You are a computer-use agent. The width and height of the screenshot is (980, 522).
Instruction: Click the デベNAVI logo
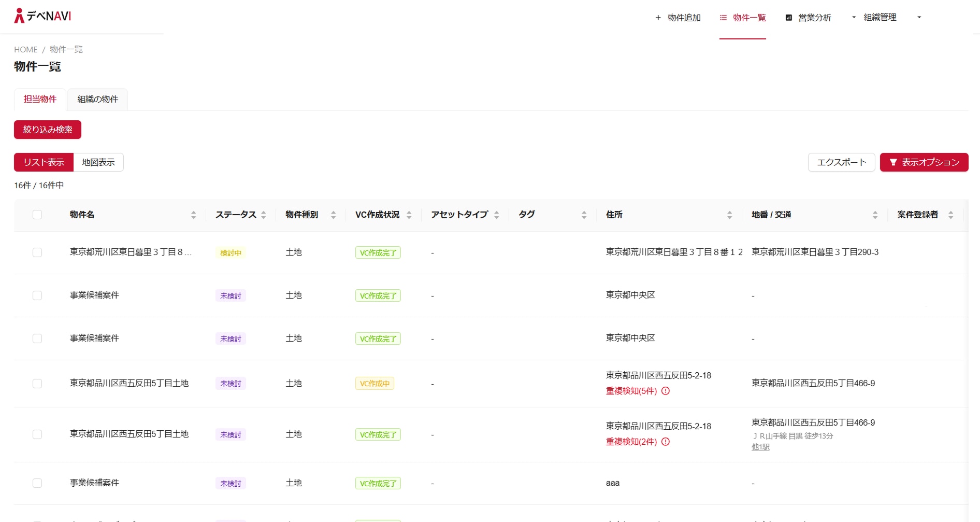[43, 16]
